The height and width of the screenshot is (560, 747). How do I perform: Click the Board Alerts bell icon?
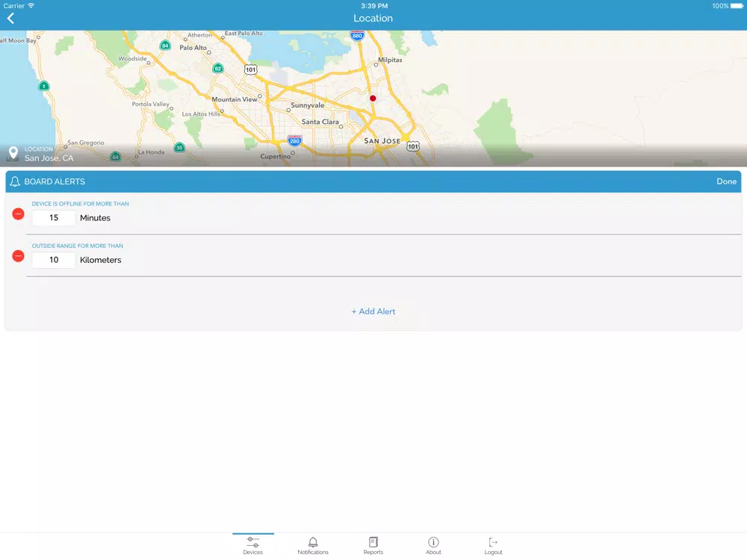point(15,181)
